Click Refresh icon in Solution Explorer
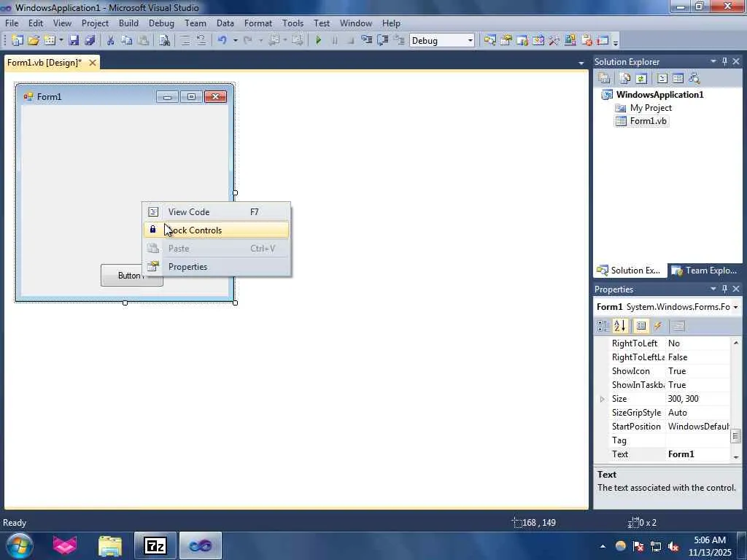The width and height of the screenshot is (747, 560). pyautogui.click(x=641, y=78)
